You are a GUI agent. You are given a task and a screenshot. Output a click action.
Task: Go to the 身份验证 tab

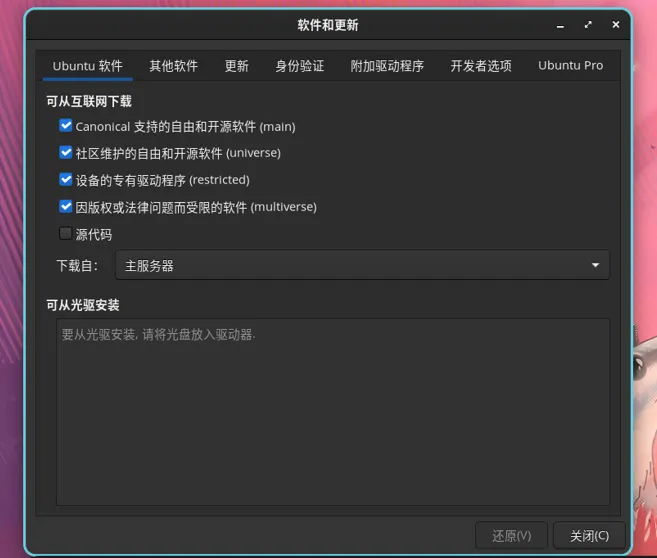point(300,66)
